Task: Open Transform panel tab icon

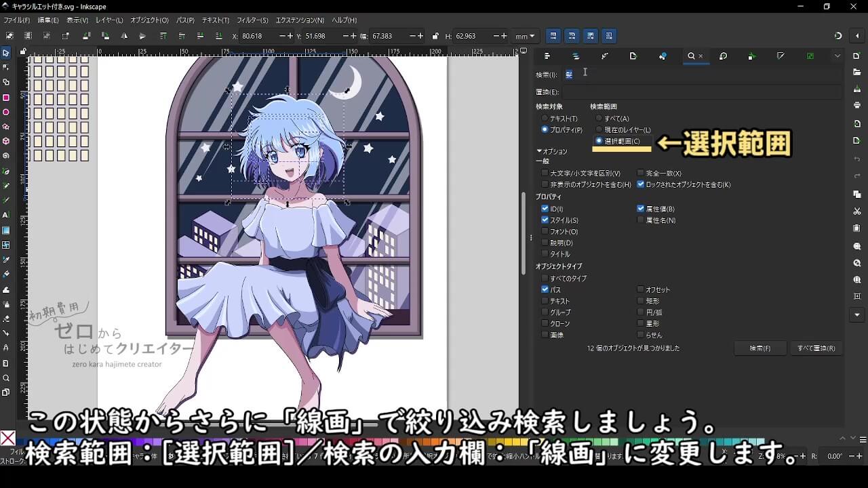Action: 723,56
